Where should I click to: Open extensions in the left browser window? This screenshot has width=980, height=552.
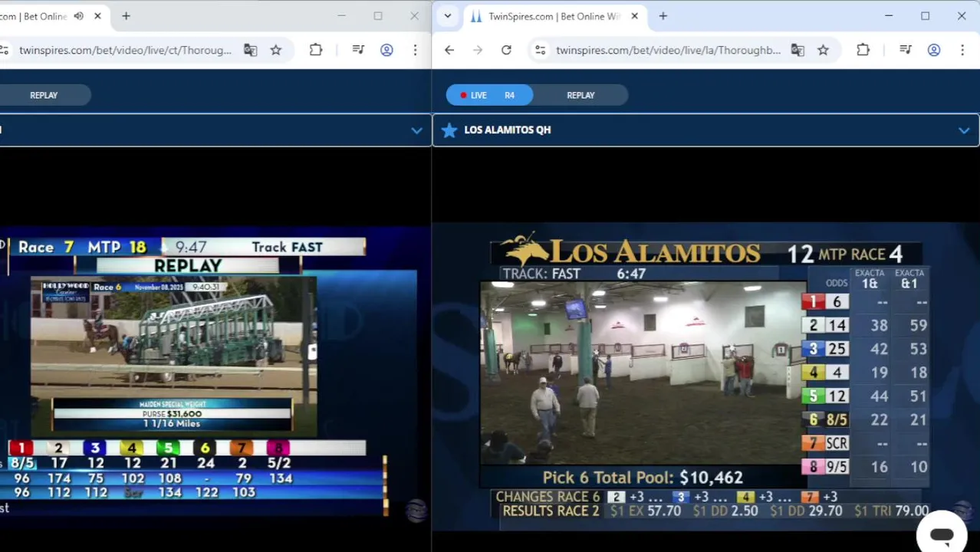(x=316, y=50)
